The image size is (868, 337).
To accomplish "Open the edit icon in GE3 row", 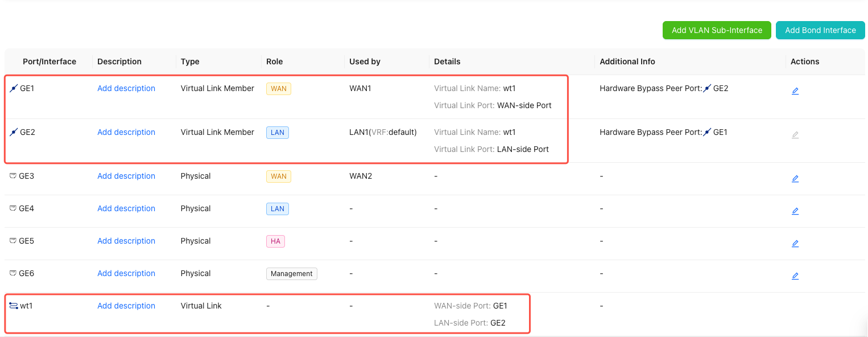I will pyautogui.click(x=795, y=179).
